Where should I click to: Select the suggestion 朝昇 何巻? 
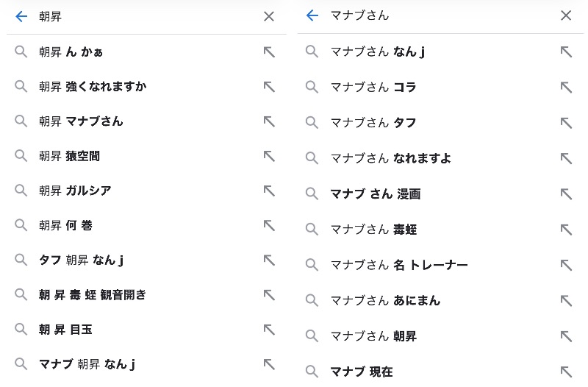[x=66, y=226]
